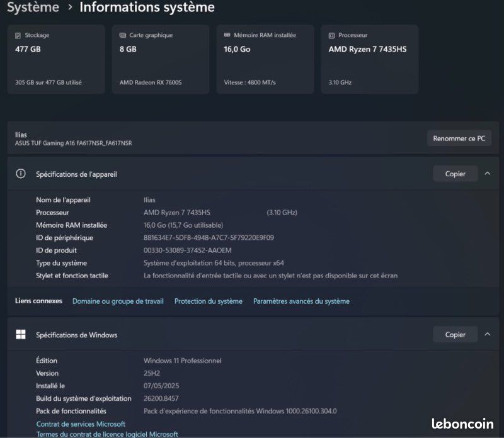Click the Mémoire RAM installée icon
The image size is (504, 438).
pos(227,35)
